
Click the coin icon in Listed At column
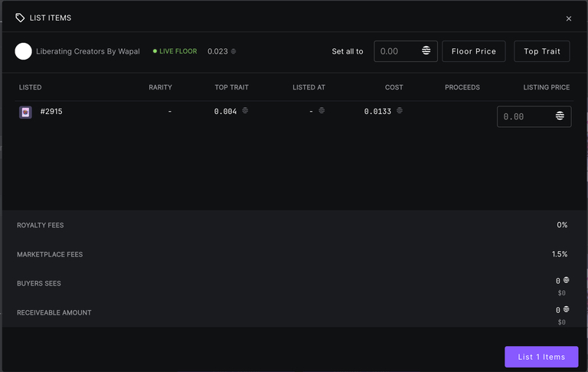[322, 111]
